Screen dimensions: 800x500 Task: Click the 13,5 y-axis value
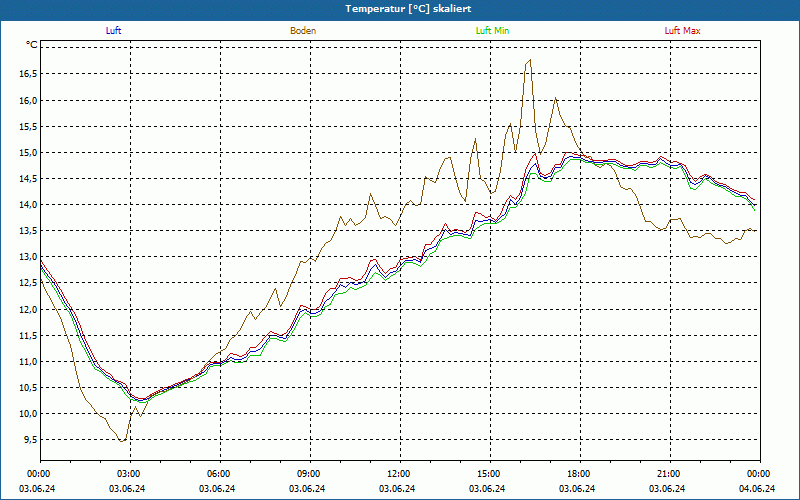28,231
